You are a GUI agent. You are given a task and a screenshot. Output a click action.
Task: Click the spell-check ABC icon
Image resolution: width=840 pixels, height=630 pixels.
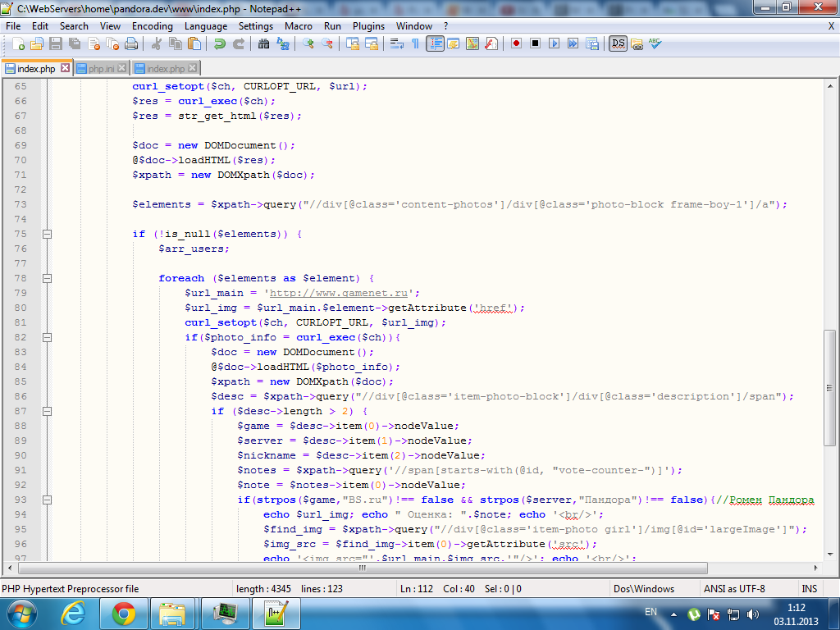(655, 43)
